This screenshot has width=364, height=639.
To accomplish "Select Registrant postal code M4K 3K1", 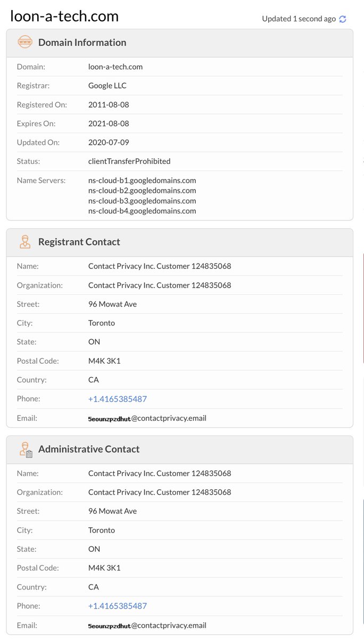I will click(x=104, y=361).
